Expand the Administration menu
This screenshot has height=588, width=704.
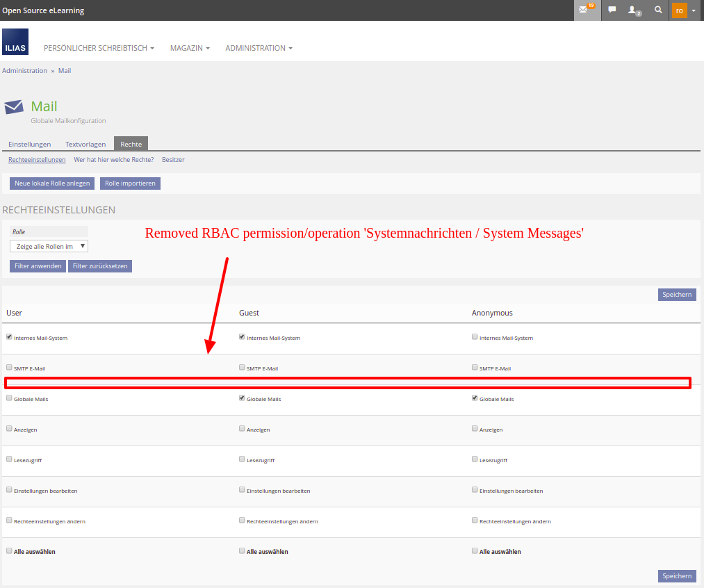[259, 49]
